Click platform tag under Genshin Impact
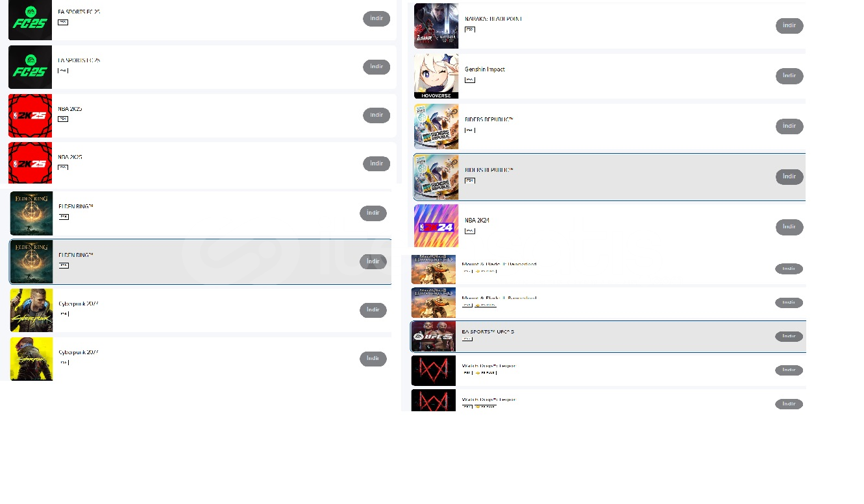864x504 pixels. (x=470, y=80)
